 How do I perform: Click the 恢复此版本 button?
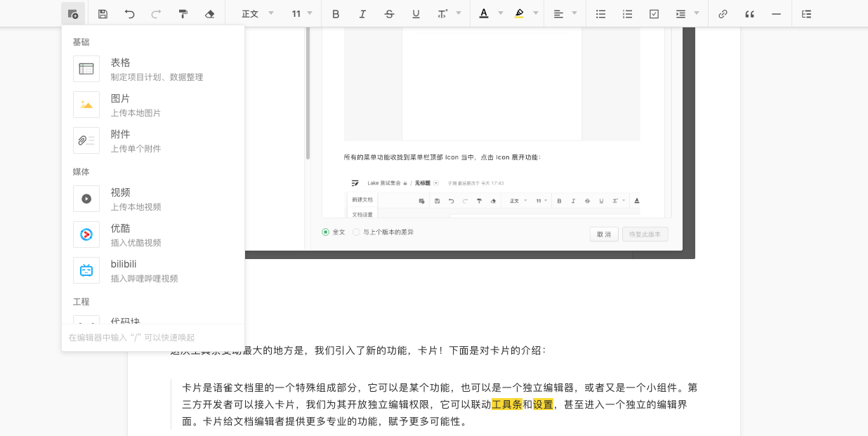pyautogui.click(x=645, y=234)
